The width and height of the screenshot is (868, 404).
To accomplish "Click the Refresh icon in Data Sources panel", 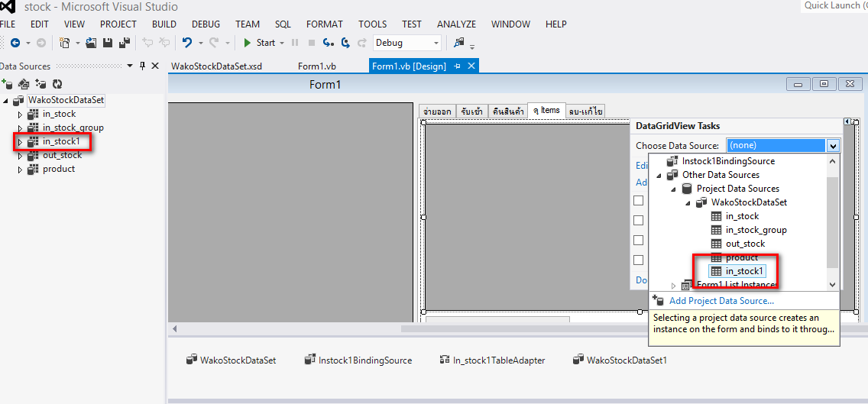I will tap(57, 84).
